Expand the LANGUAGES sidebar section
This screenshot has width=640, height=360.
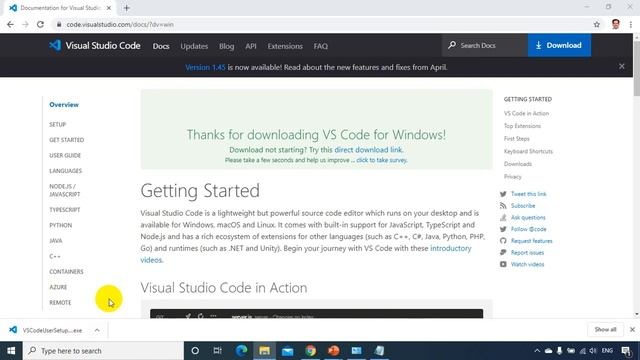pyautogui.click(x=65, y=171)
